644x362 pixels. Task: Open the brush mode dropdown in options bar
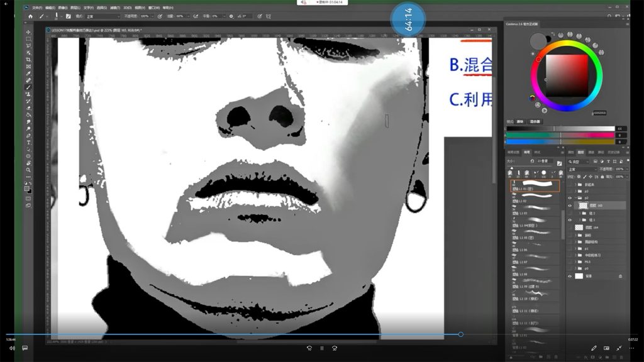102,16
